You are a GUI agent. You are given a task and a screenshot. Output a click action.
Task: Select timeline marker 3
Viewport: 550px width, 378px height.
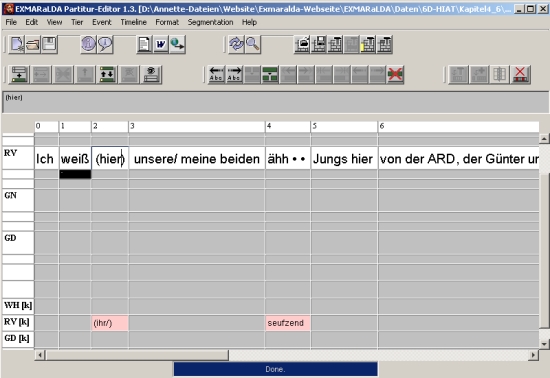pos(197,126)
